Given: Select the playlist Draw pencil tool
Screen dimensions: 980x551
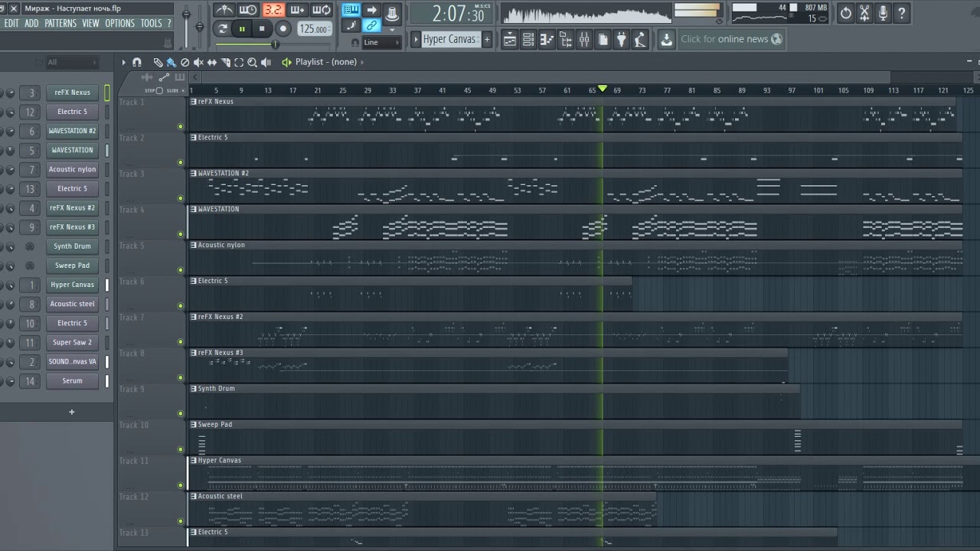Looking at the screenshot, I should tap(158, 62).
